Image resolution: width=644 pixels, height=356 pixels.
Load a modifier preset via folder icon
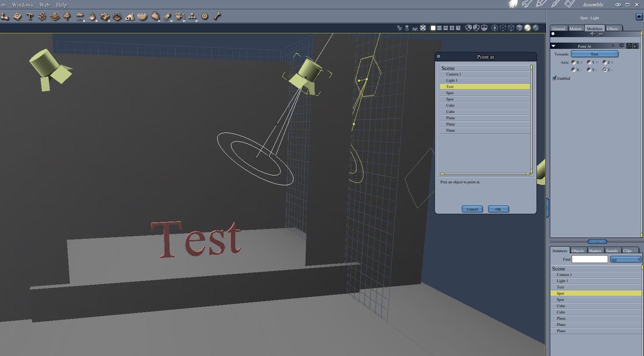pos(635,46)
